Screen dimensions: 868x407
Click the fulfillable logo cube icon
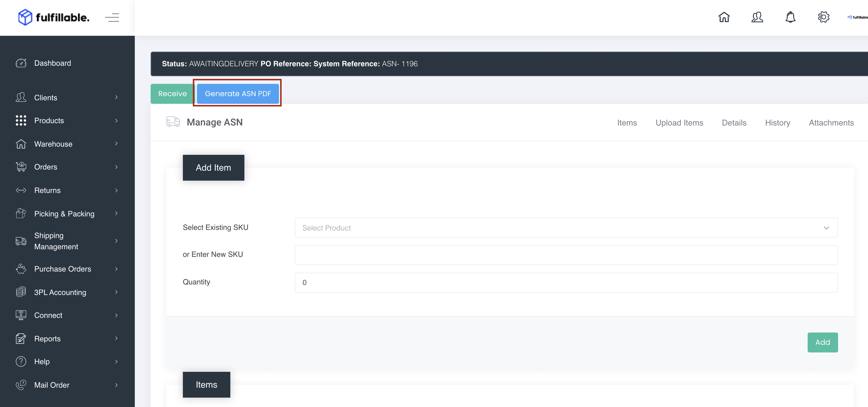pos(25,17)
